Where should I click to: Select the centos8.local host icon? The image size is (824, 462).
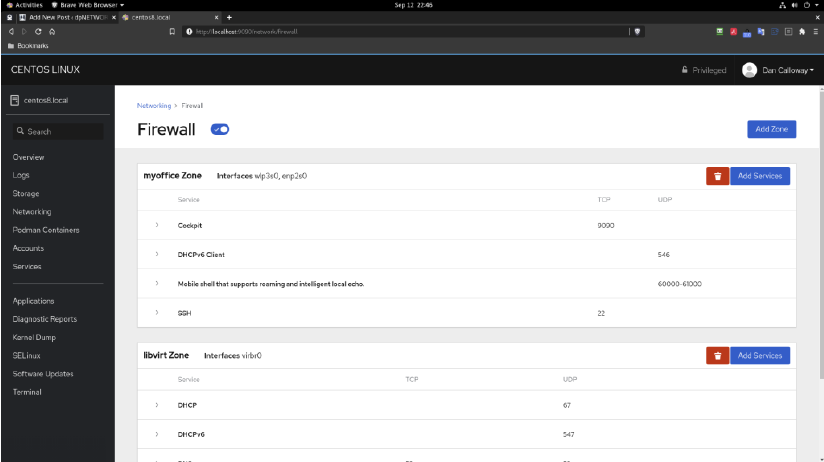tap(15, 100)
